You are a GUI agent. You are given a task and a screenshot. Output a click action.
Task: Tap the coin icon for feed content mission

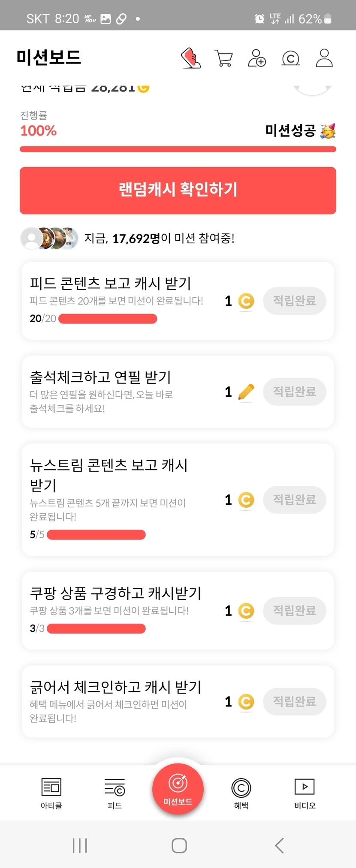[246, 301]
